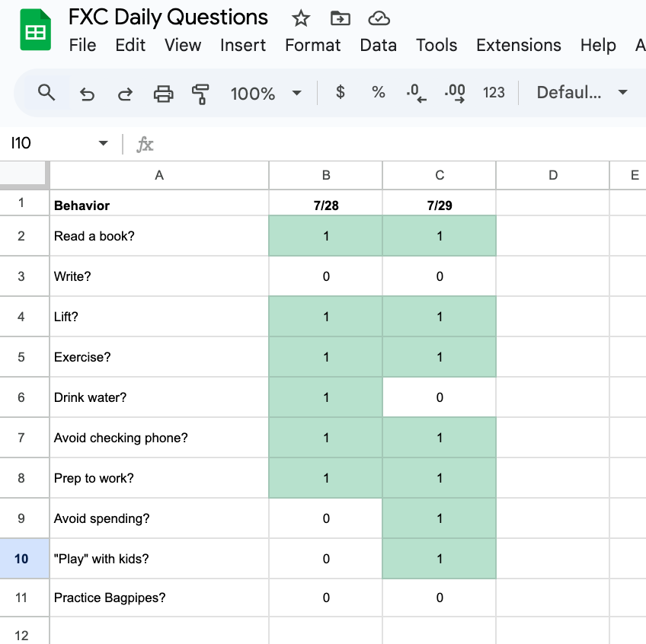Click the 7/28 Practice Bagpipes value

tap(326, 598)
